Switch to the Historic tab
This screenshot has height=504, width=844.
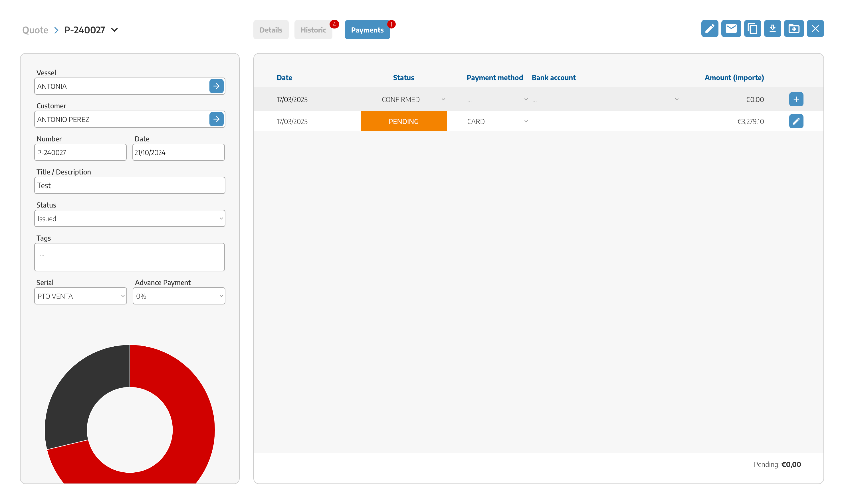[x=313, y=30]
